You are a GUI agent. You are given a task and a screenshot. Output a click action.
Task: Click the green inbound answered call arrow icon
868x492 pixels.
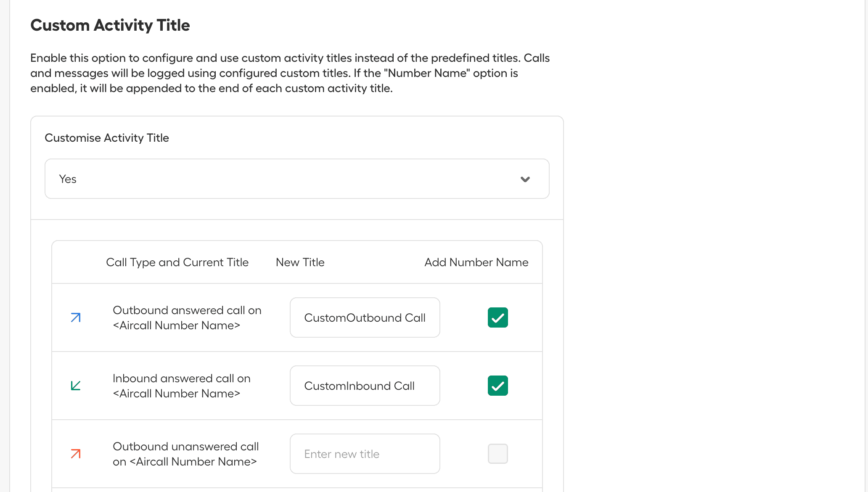click(76, 386)
